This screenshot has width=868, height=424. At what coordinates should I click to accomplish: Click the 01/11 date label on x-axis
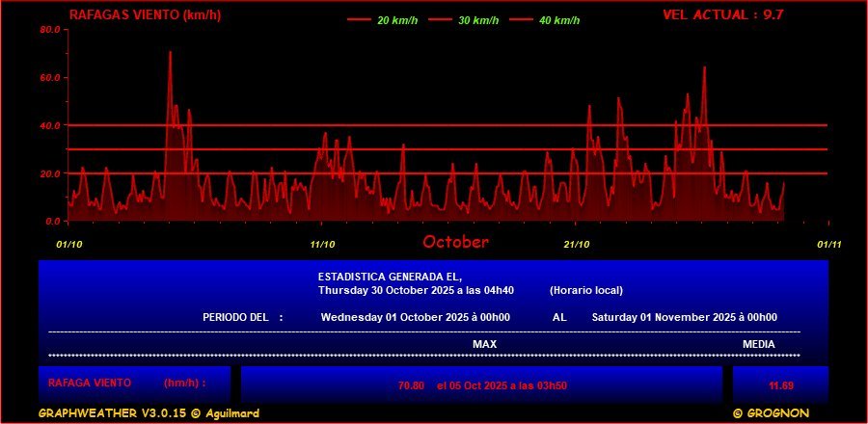point(829,244)
